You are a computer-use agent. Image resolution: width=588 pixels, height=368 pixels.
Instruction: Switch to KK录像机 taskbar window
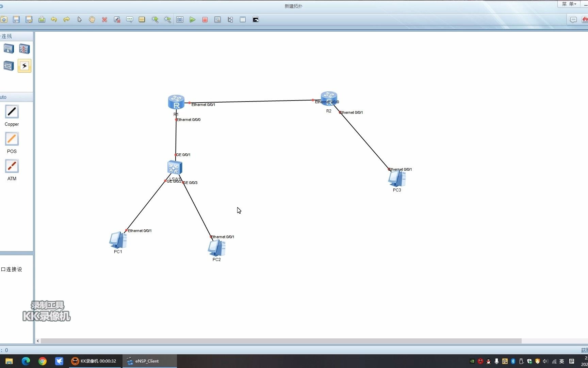(x=94, y=361)
